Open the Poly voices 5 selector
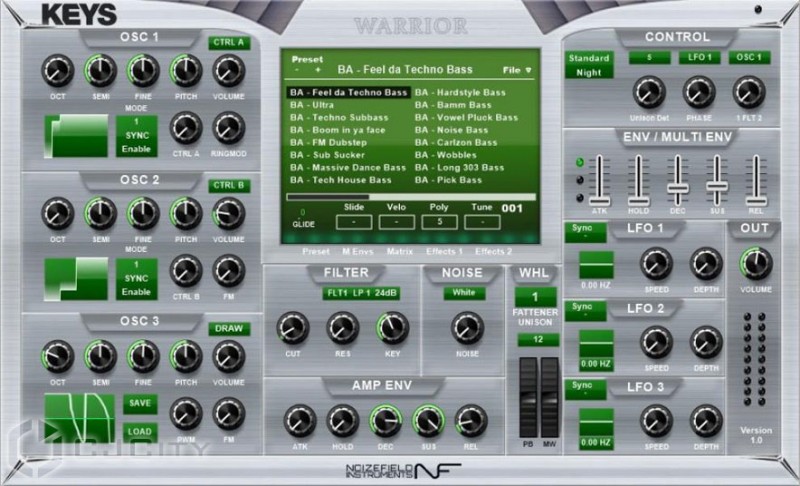800x486 pixels. pyautogui.click(x=439, y=222)
